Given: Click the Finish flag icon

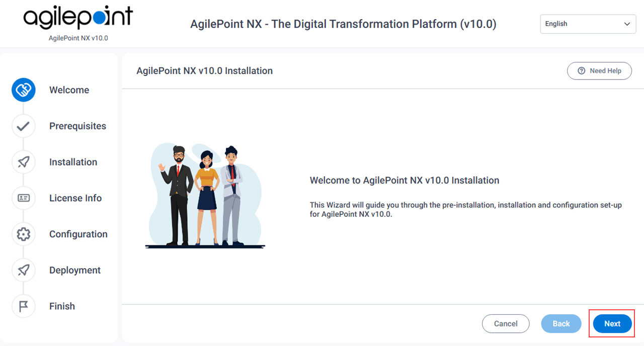Looking at the screenshot, I should (24, 306).
